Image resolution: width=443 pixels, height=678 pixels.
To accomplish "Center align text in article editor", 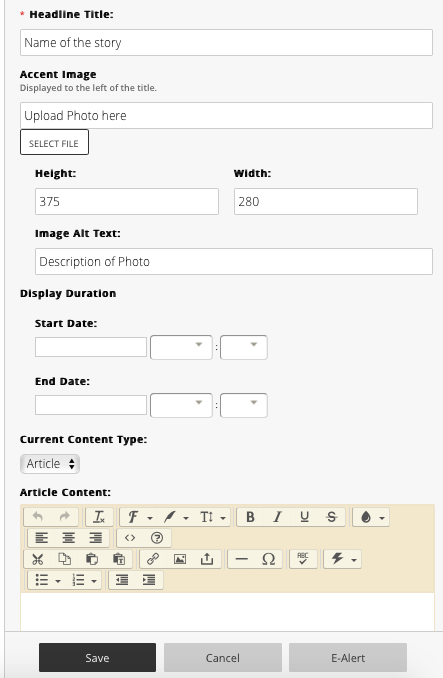I will [68, 538].
